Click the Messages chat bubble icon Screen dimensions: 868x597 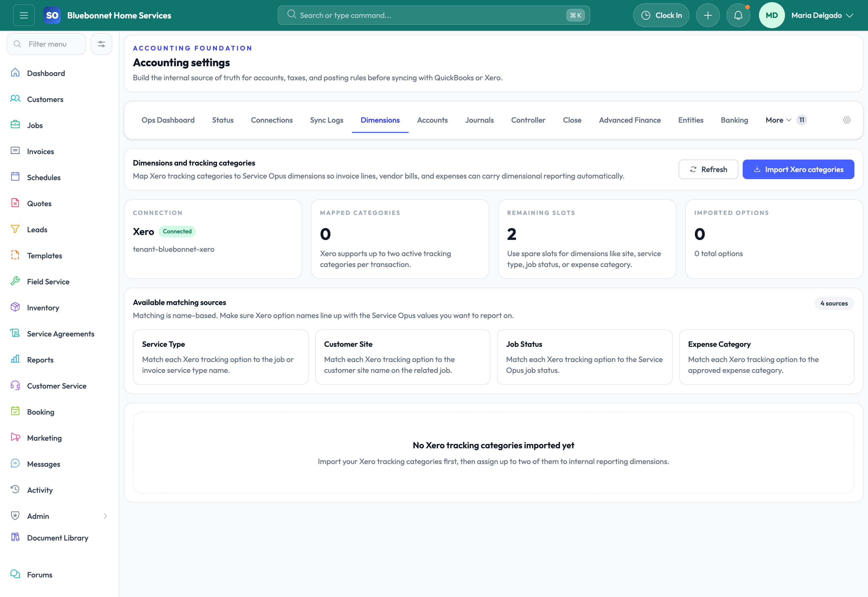(x=15, y=463)
